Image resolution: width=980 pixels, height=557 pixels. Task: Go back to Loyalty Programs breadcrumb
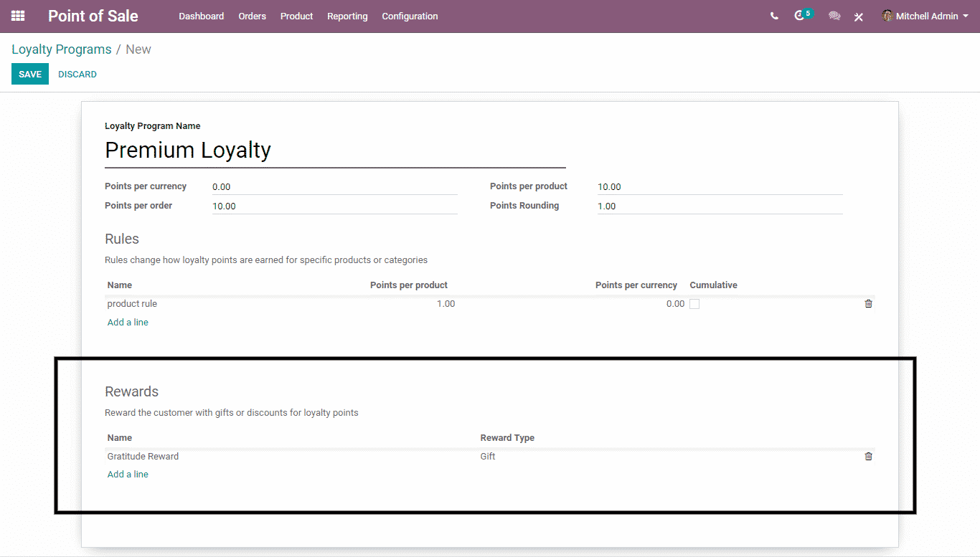point(62,49)
